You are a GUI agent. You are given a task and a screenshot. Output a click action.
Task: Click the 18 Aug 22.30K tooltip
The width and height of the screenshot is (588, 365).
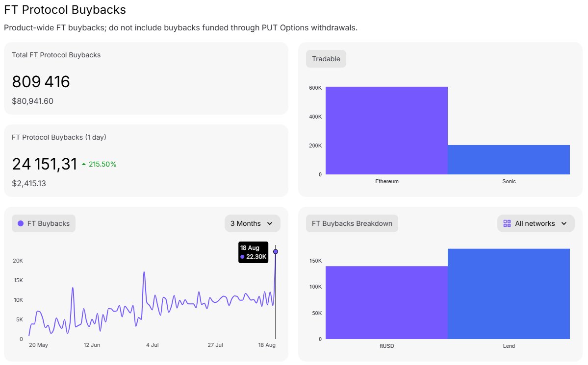coord(253,252)
